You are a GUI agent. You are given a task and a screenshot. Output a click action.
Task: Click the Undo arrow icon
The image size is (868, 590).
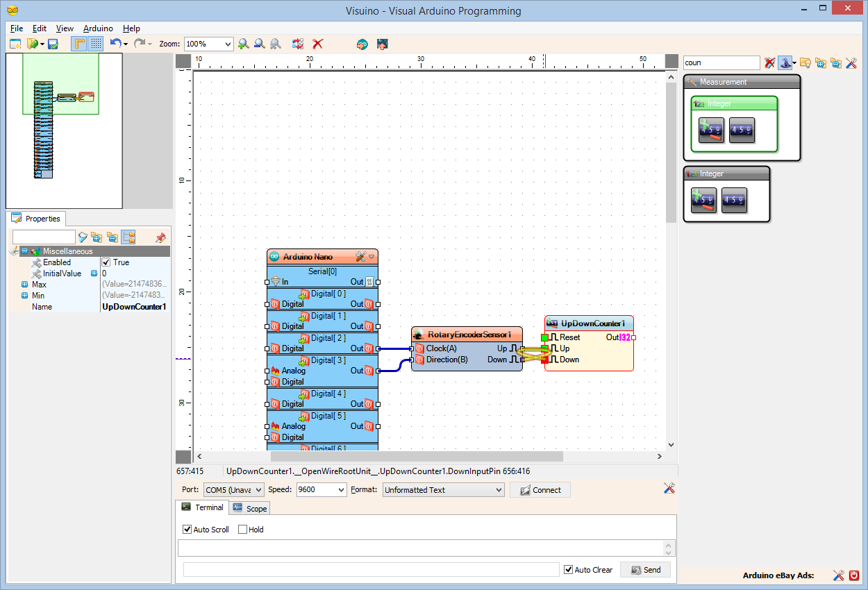pyautogui.click(x=115, y=44)
